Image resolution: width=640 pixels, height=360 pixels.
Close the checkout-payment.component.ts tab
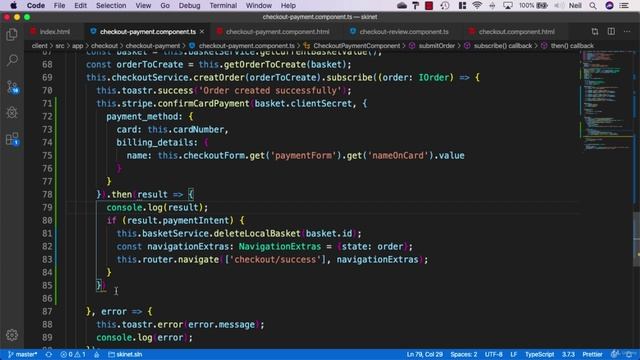[x=202, y=31]
